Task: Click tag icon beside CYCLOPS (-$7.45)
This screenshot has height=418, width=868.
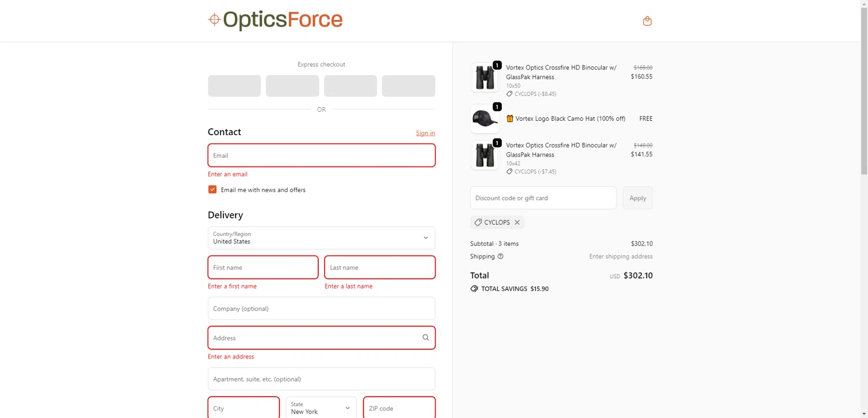Action: tap(509, 172)
